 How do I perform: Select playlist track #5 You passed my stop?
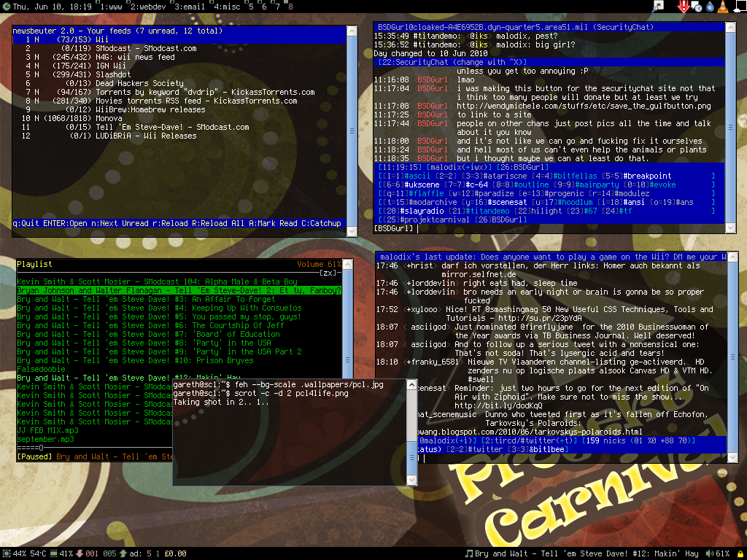coord(159,316)
